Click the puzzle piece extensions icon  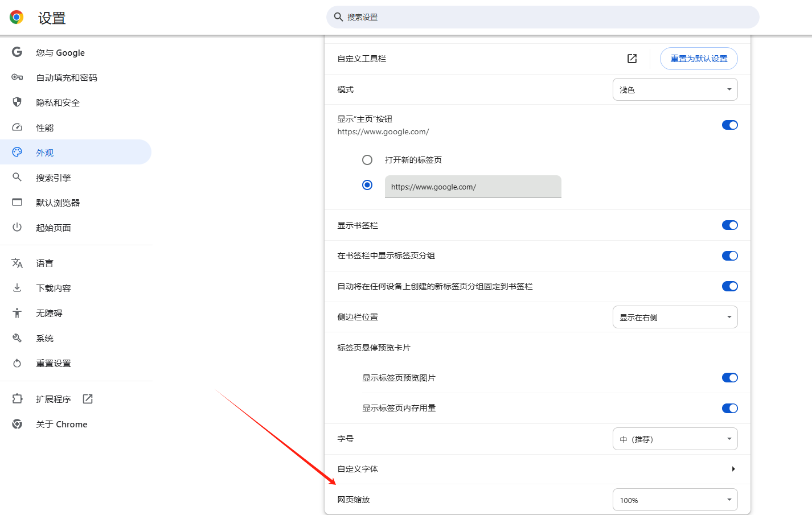click(17, 399)
